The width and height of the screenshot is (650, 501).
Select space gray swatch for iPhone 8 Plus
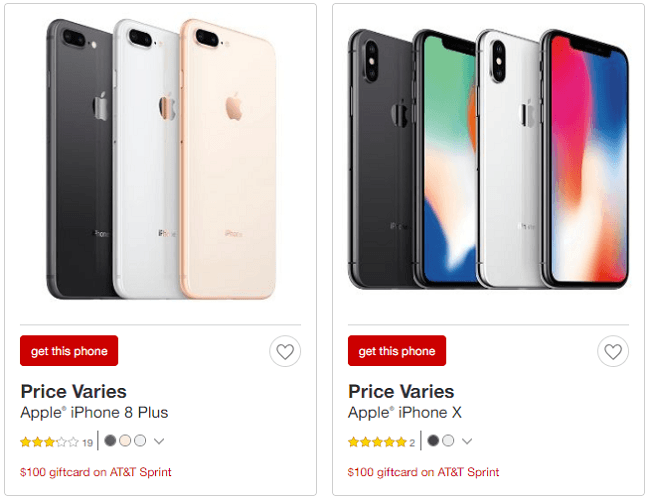(x=110, y=440)
